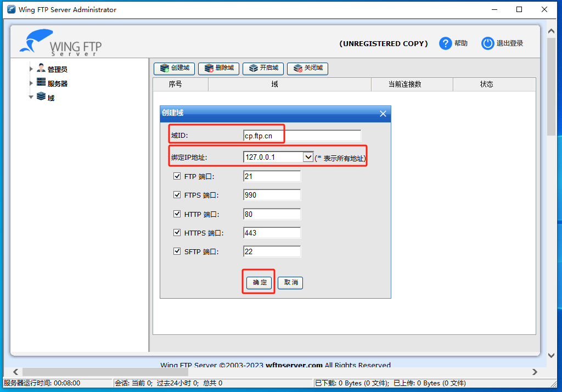Click the Domain (域) stack icon in tree

(41, 96)
